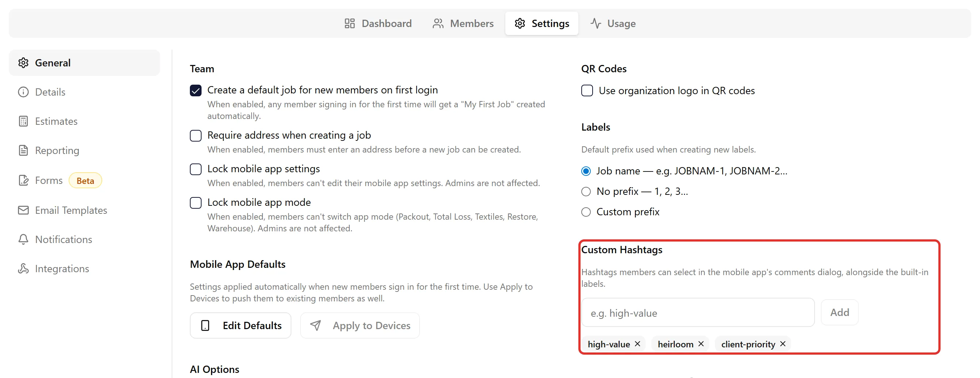Click the Reporting document icon
The width and height of the screenshot is (980, 378).
click(x=24, y=151)
